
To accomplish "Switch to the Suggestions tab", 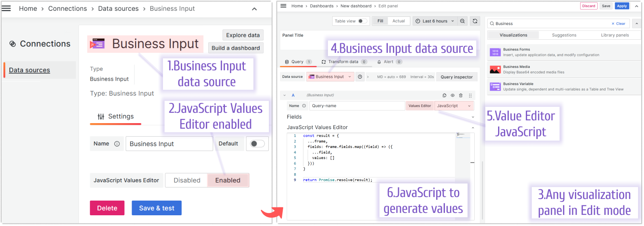I will (564, 35).
